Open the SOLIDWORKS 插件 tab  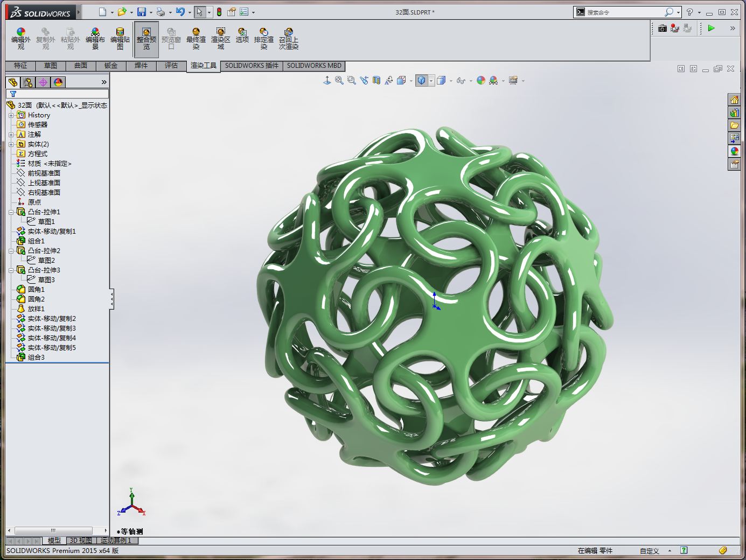click(252, 66)
